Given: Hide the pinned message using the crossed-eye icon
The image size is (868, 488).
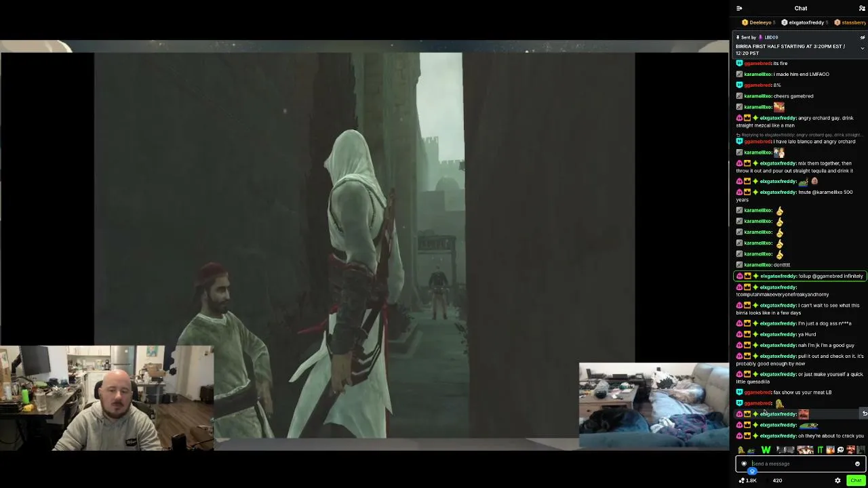Looking at the screenshot, I should (863, 37).
